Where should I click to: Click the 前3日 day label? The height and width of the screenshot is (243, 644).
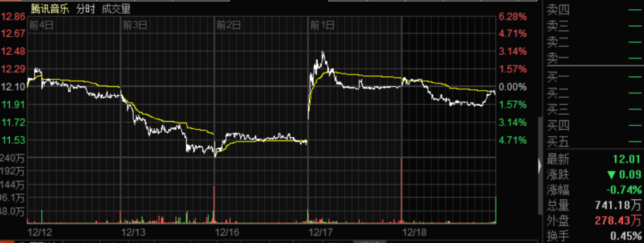[x=135, y=25]
